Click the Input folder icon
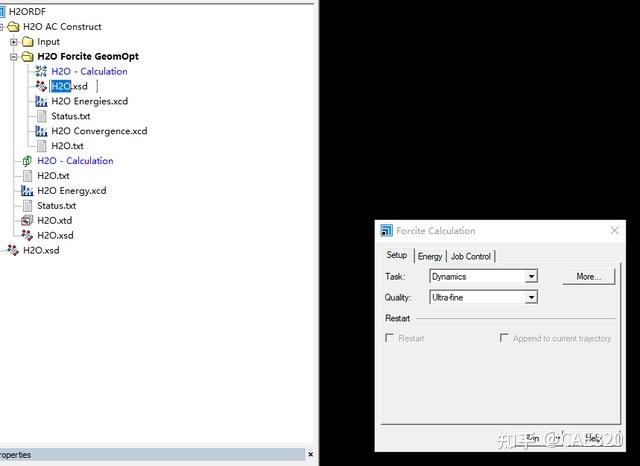This screenshot has height=466, width=640. click(x=28, y=42)
